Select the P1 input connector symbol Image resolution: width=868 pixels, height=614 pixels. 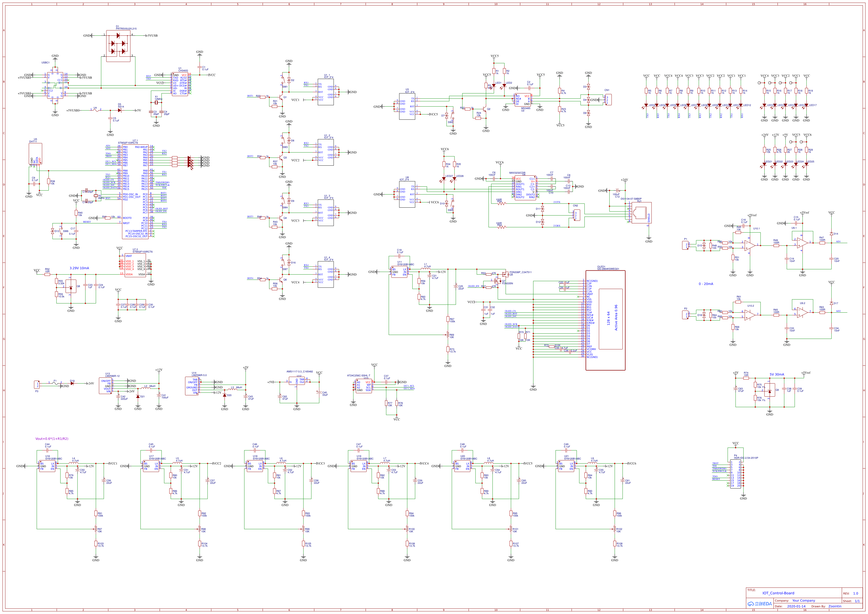coord(686,245)
